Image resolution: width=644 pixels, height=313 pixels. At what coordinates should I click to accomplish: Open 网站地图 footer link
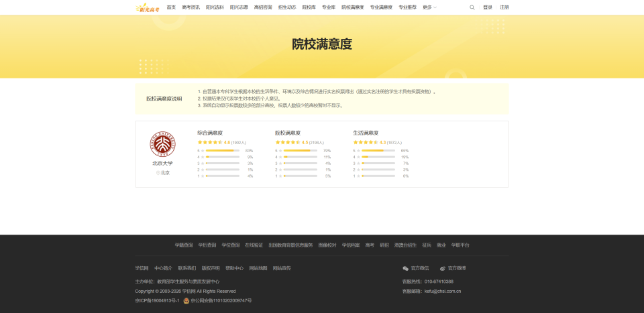(258, 268)
